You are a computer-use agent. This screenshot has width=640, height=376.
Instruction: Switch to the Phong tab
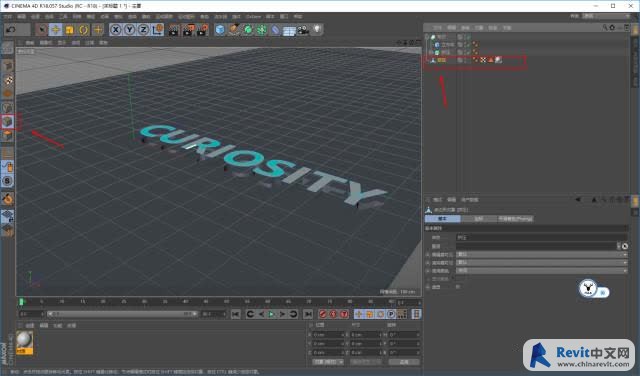(515, 219)
